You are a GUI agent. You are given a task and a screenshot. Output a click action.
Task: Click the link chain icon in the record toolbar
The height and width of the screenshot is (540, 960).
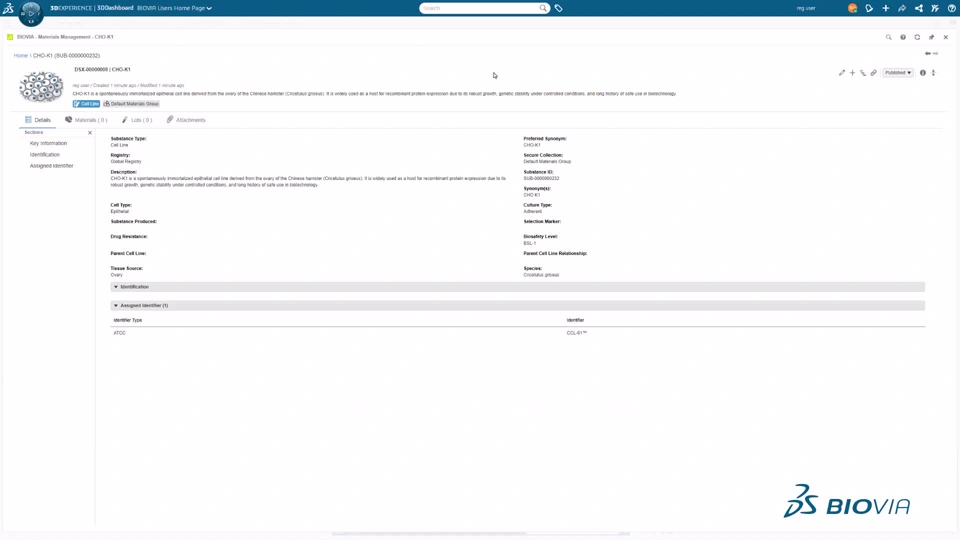(x=874, y=73)
